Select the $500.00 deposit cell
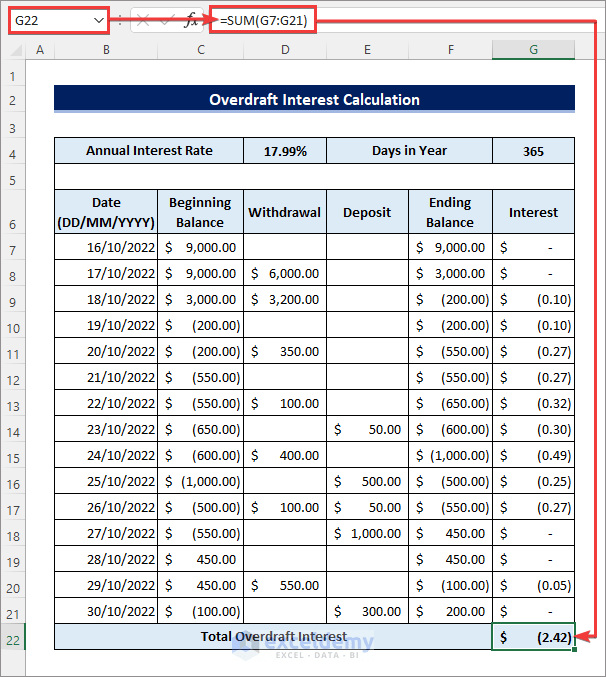 tap(367, 481)
